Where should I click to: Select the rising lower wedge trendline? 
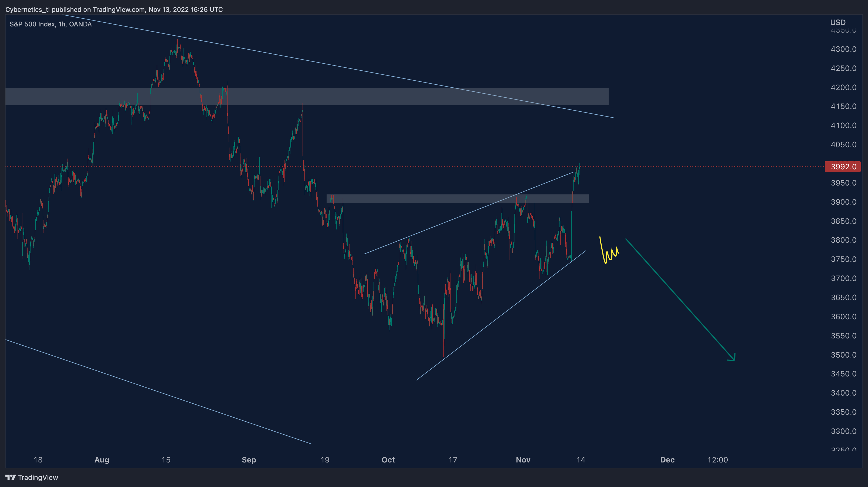pyautogui.click(x=501, y=316)
